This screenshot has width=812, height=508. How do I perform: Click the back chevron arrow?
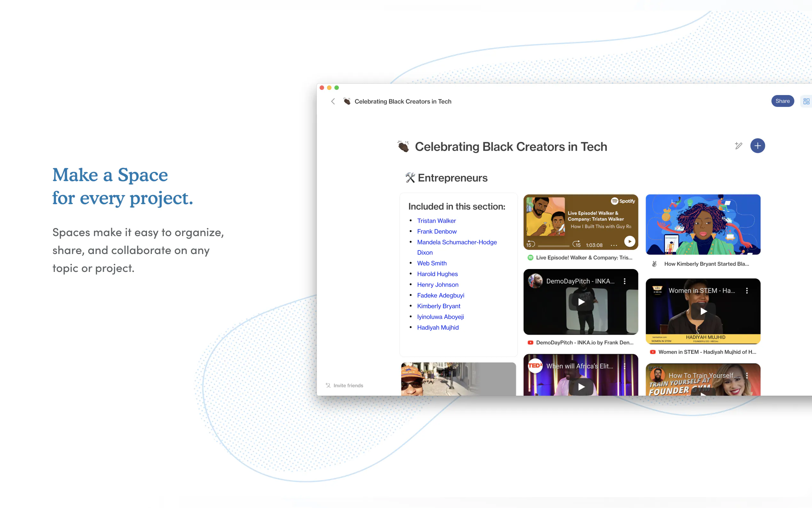[x=333, y=101]
